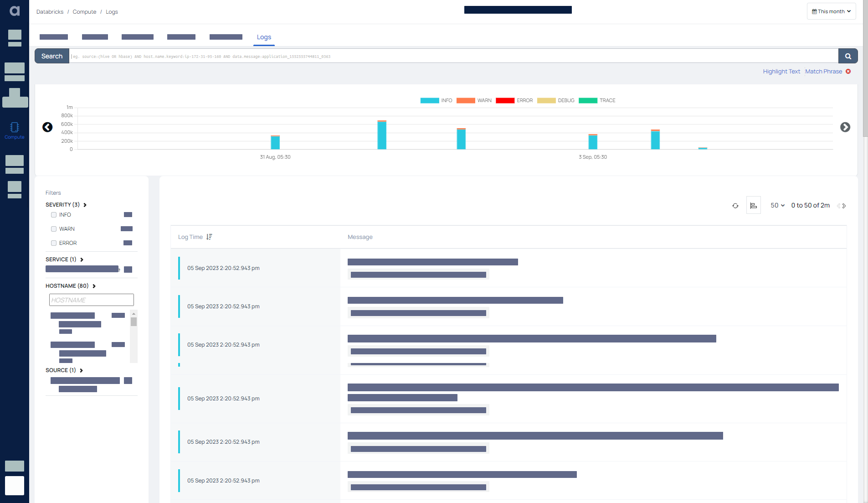The image size is (868, 503).
Task: Check the WARN severity filter
Action: tap(54, 228)
